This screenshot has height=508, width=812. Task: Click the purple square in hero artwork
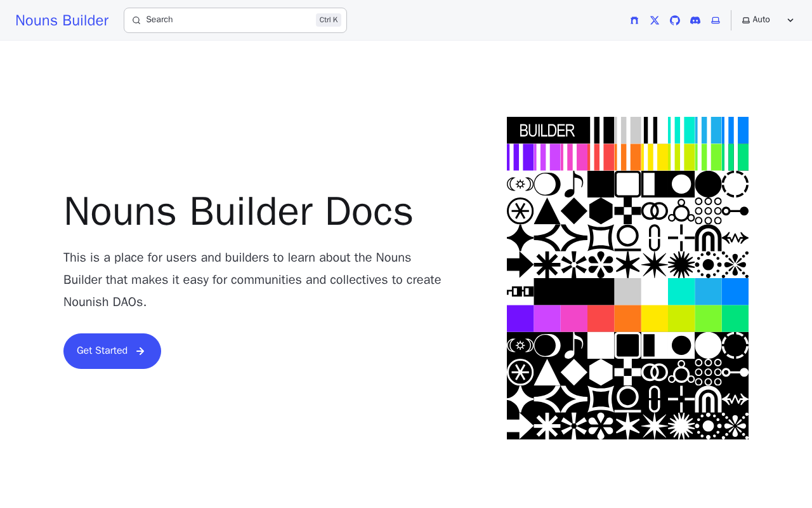520,319
